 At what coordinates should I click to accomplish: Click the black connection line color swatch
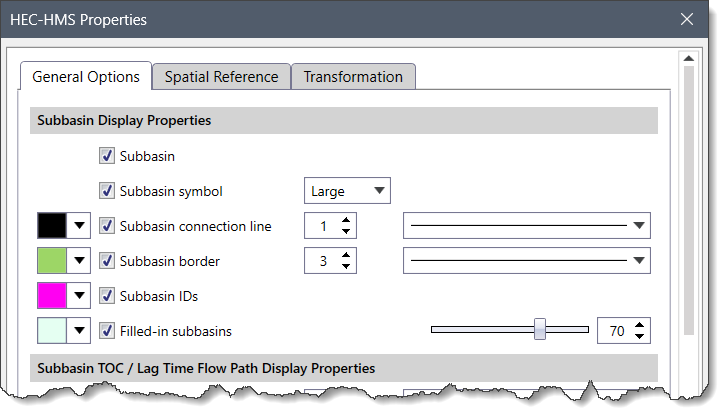(51, 226)
